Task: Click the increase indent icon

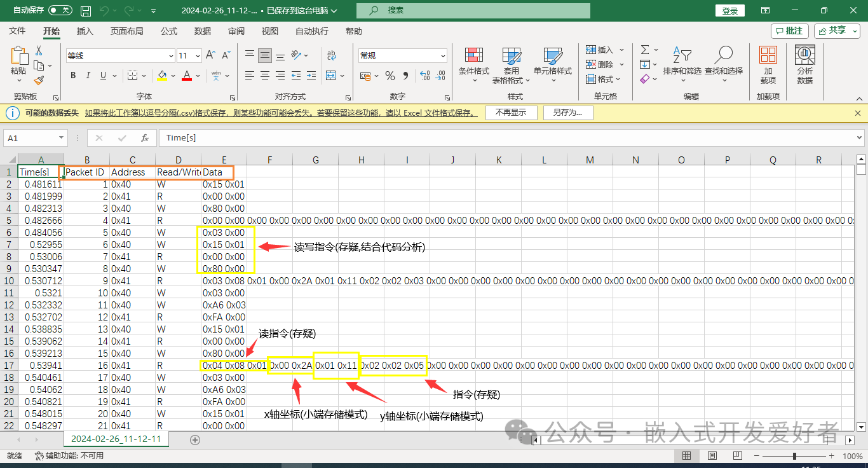Action: click(x=313, y=76)
